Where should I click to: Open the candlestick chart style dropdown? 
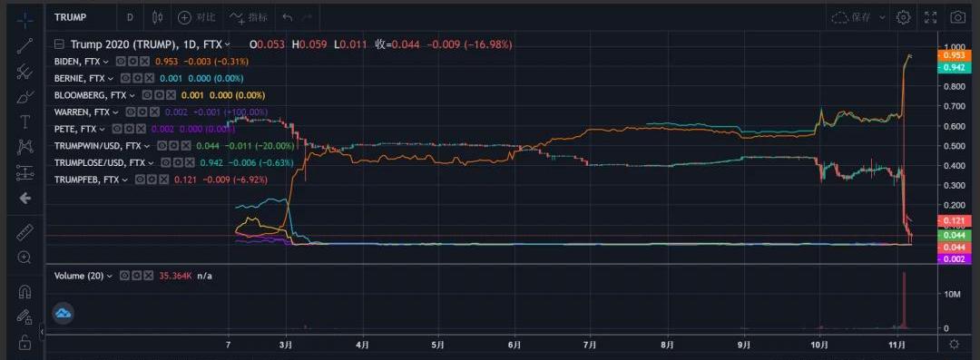tap(158, 17)
